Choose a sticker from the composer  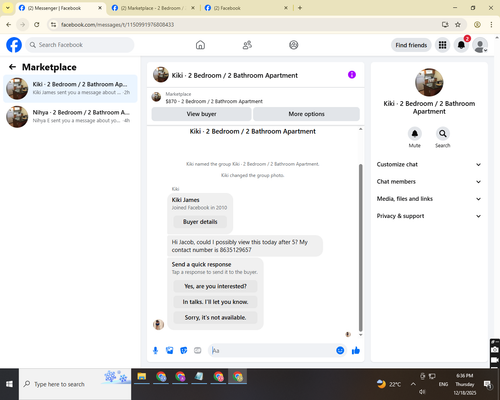click(184, 350)
